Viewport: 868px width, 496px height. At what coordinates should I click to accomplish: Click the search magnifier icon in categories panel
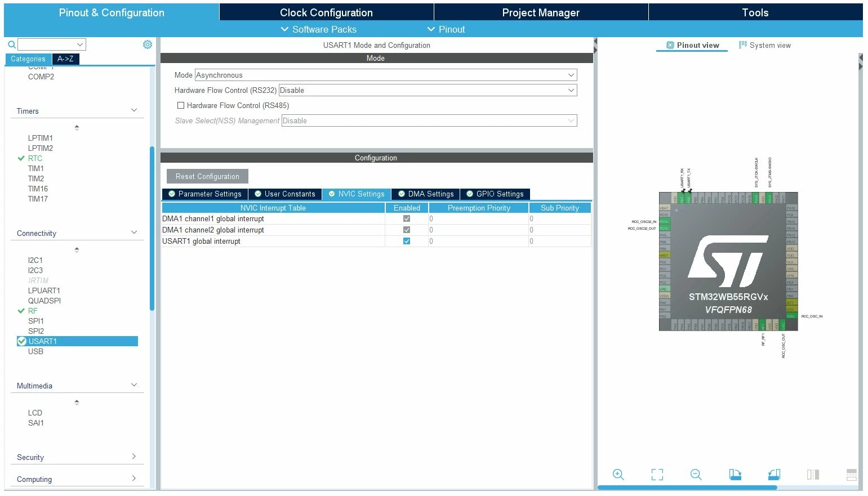[11, 44]
